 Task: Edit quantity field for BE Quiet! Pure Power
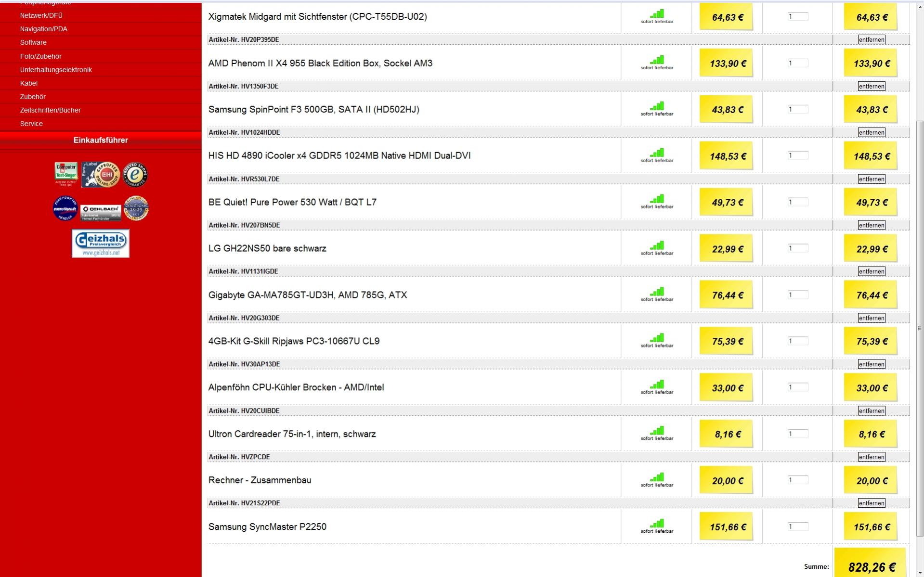(798, 202)
